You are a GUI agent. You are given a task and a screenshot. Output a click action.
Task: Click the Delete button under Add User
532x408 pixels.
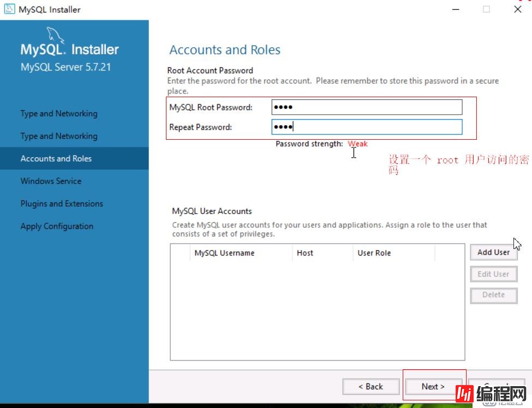[493, 295]
